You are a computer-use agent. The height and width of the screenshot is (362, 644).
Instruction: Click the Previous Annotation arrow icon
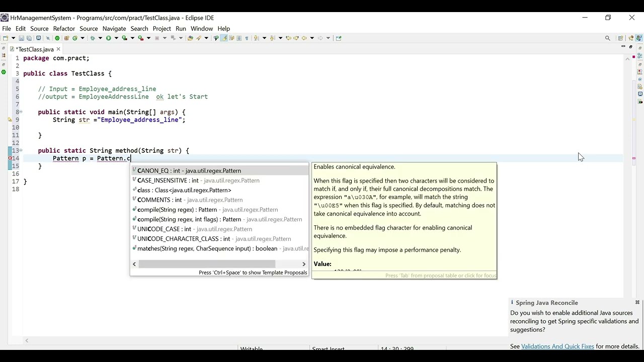[272, 38]
